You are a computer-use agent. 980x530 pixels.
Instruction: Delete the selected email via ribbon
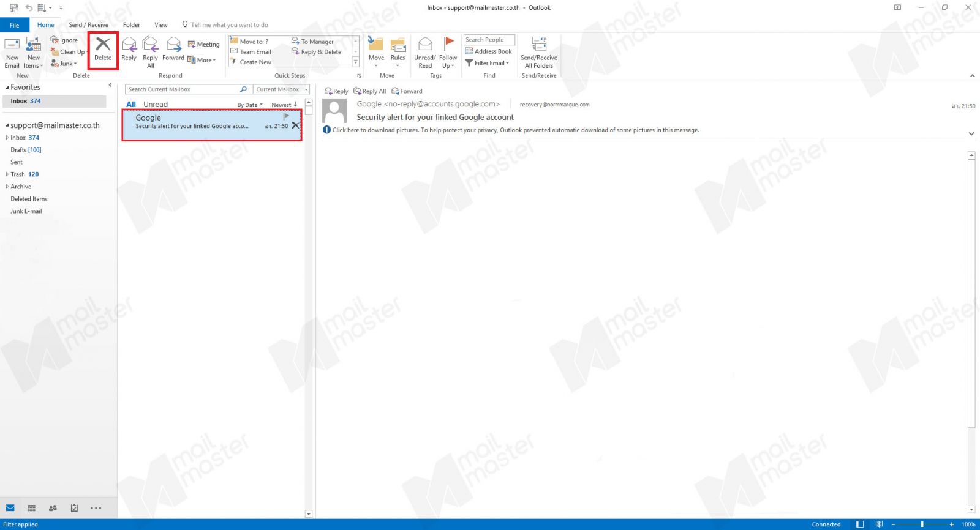coord(103,50)
